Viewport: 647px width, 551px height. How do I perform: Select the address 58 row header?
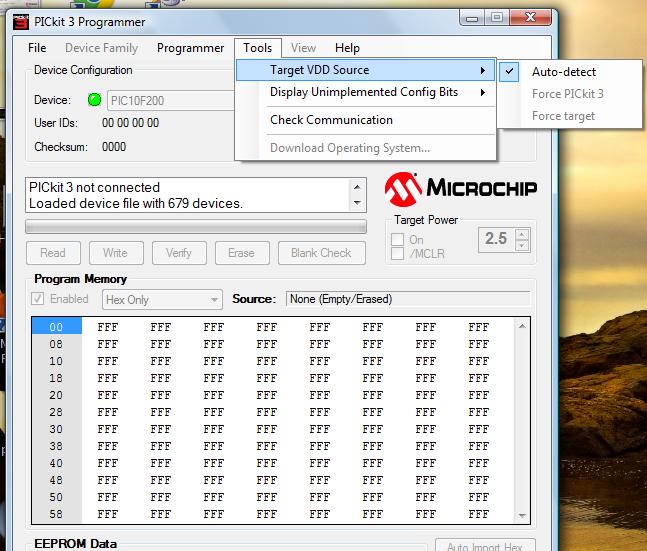[57, 514]
